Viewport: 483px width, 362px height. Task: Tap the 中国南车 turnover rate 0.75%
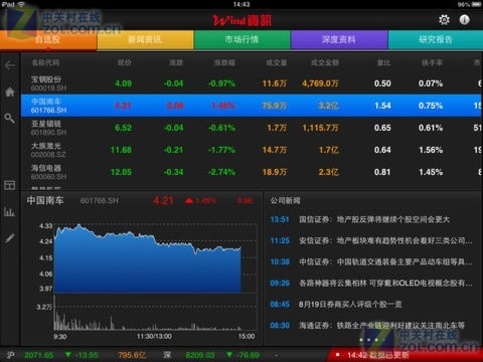[431, 106]
